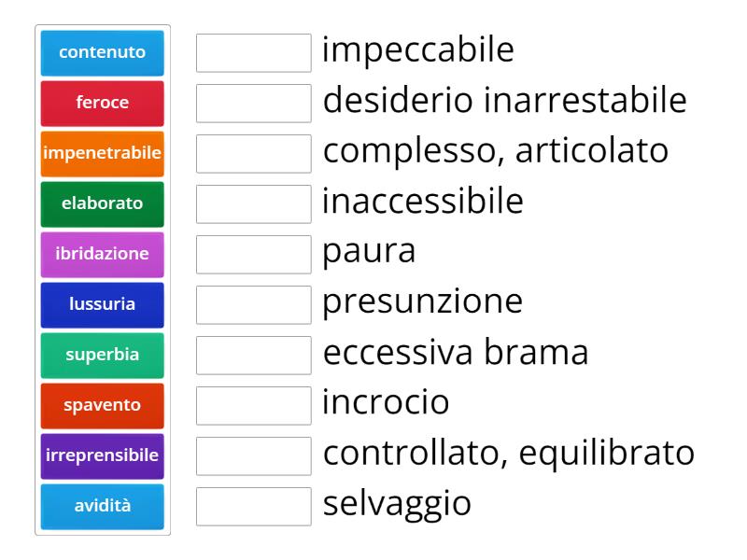This screenshot has width=747, height=560.
Task: Select the slot next to 'eccessiva brama'
Action: pyautogui.click(x=254, y=355)
